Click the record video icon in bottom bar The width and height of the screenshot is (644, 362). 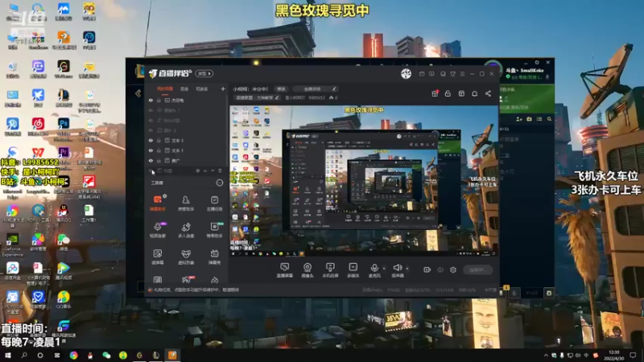tap(427, 269)
